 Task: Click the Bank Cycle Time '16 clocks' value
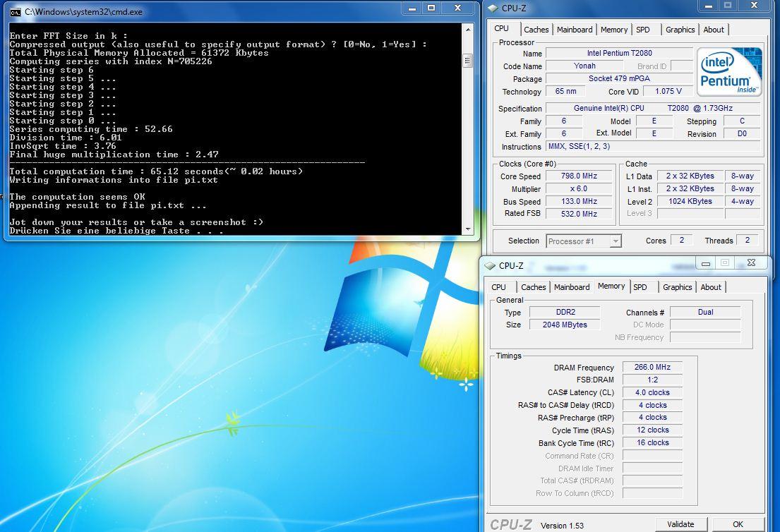coord(652,442)
